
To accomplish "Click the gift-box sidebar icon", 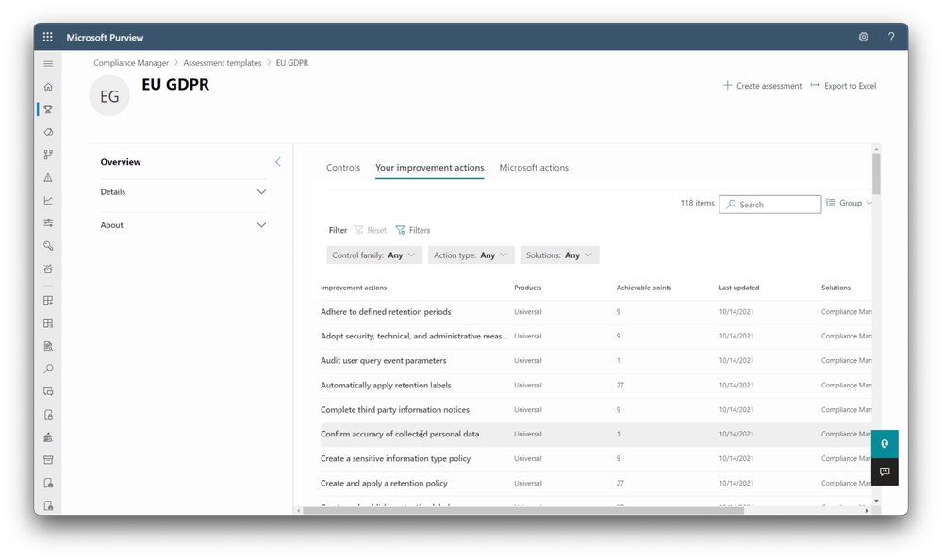I will pyautogui.click(x=48, y=269).
